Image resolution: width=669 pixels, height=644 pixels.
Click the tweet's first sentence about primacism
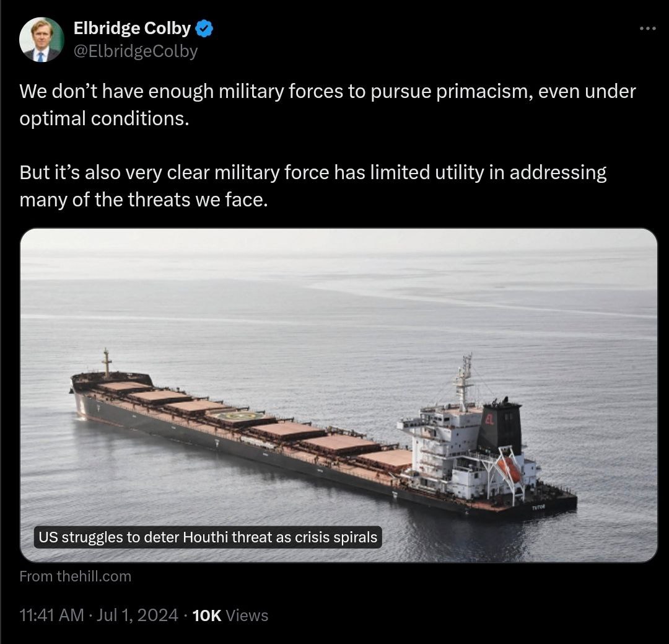coord(327,104)
